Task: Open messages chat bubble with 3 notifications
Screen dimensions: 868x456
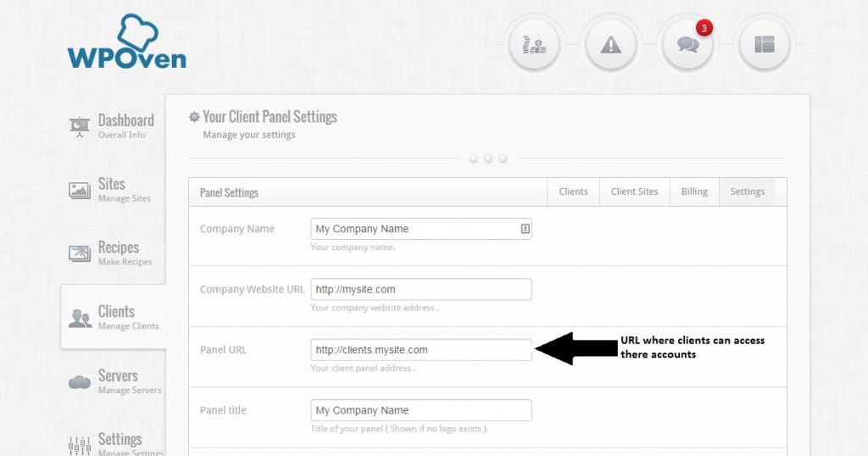Action: tap(687, 45)
